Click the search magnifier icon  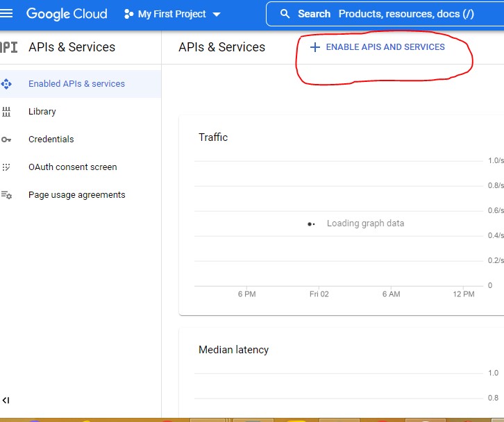[285, 14]
